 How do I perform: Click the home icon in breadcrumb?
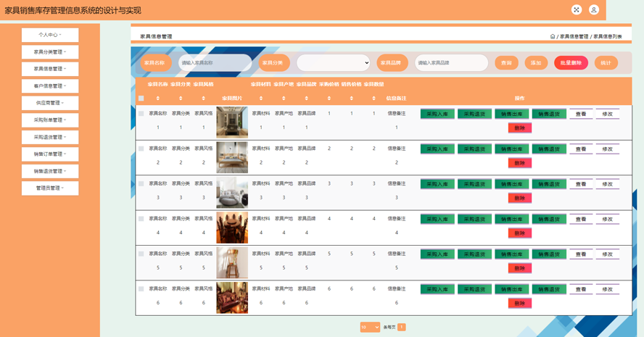click(553, 36)
